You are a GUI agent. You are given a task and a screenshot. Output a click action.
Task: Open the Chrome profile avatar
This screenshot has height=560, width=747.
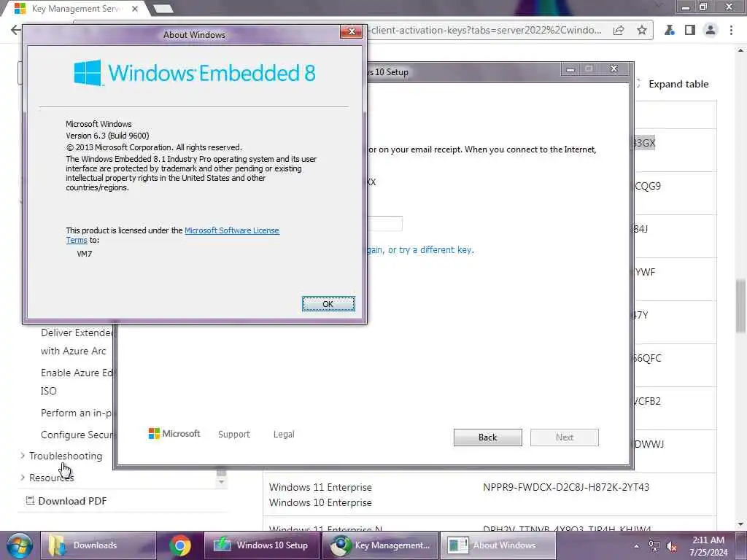coord(711,31)
